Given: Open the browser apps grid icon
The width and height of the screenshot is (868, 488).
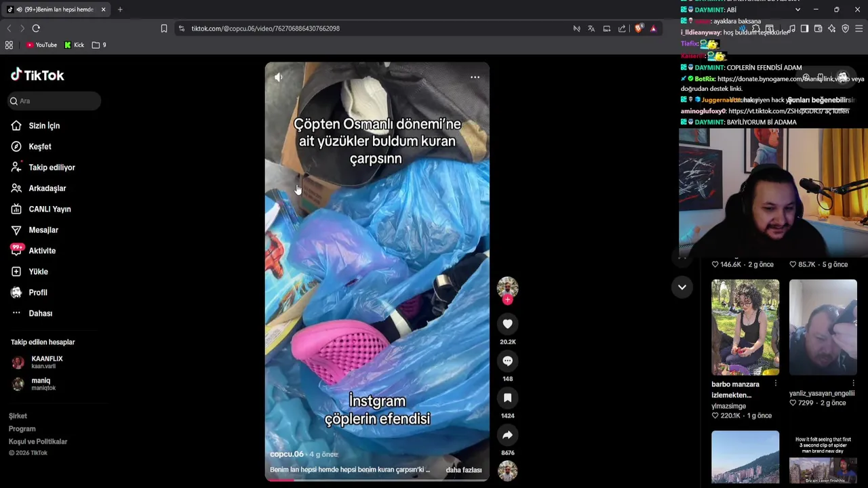Looking at the screenshot, I should pyautogui.click(x=9, y=45).
